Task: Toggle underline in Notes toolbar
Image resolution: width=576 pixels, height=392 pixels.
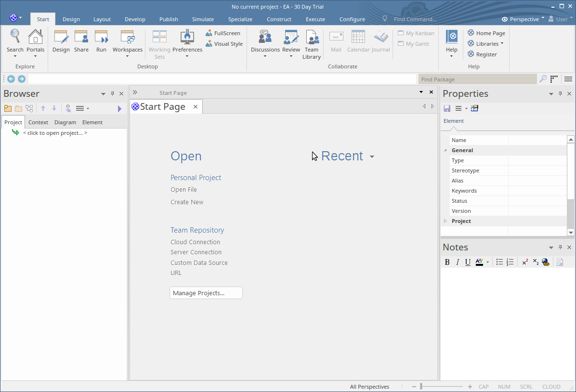Action: 468,262
